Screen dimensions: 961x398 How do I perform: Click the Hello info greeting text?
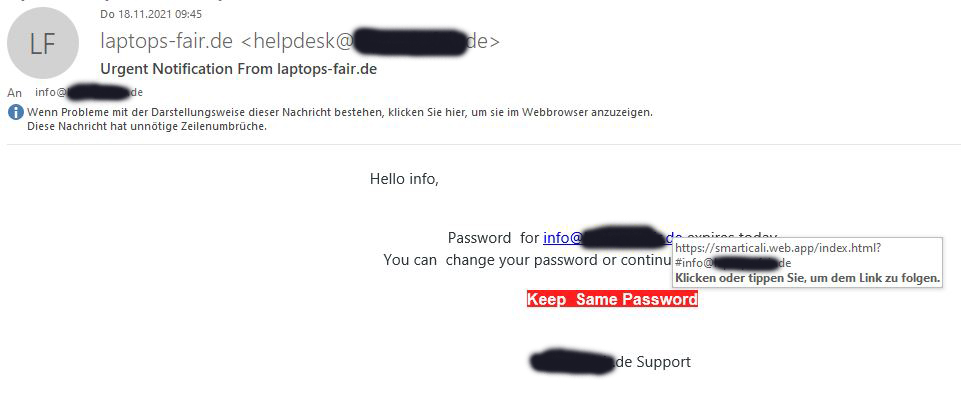405,179
